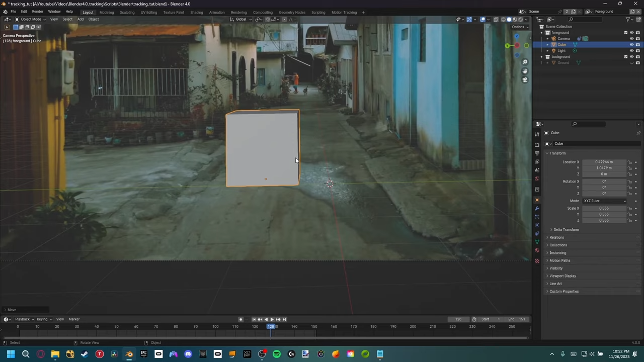Click the Material Properties tab (sphere icon)
Image resolution: width=644 pixels, height=362 pixels.
(x=537, y=249)
